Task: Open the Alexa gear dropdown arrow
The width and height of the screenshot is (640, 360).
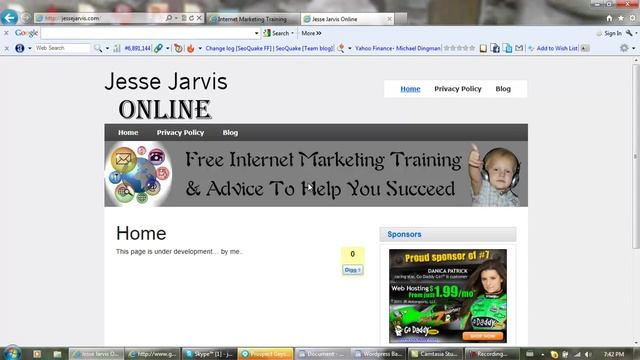Action: [x=634, y=48]
